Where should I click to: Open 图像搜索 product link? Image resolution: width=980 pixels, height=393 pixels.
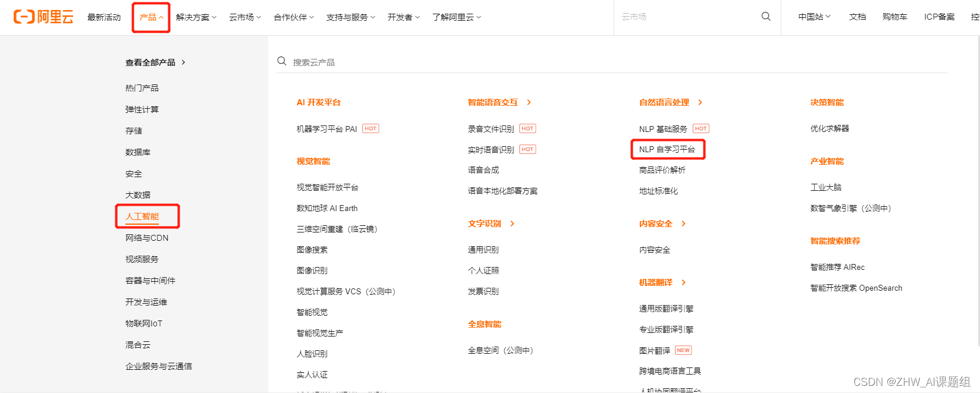click(312, 250)
